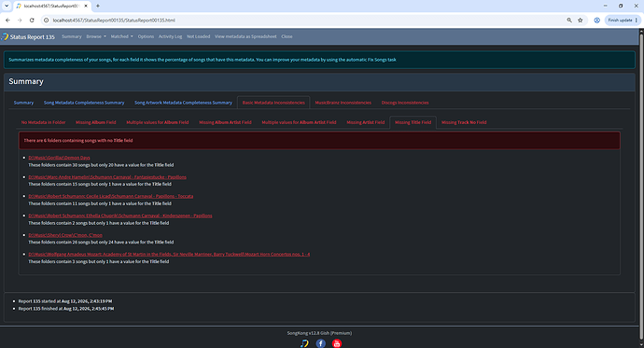Open Multiple values for Album Field sub-tab
This screenshot has height=348, width=644.
click(158, 122)
